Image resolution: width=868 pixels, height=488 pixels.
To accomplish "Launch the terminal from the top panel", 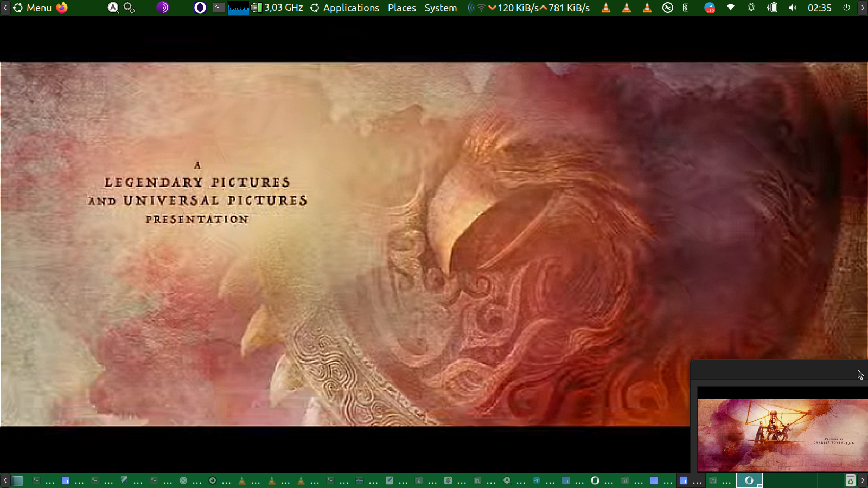I will pyautogui.click(x=219, y=8).
